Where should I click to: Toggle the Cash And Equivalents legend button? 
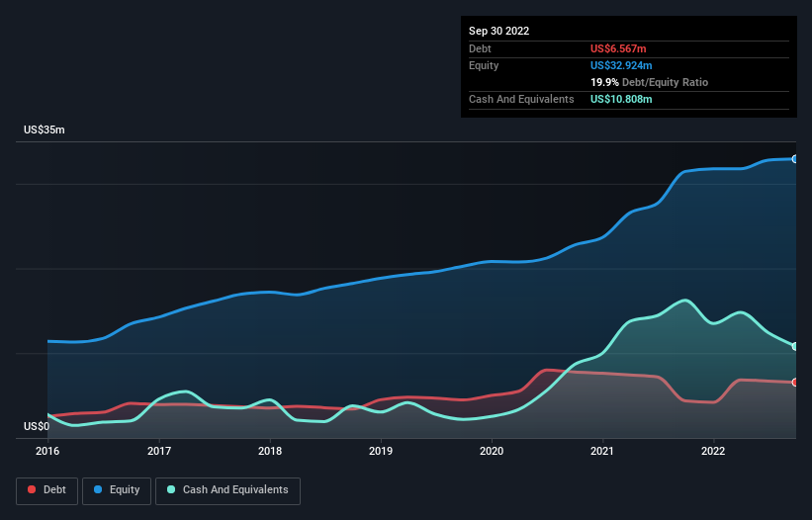pos(227,490)
